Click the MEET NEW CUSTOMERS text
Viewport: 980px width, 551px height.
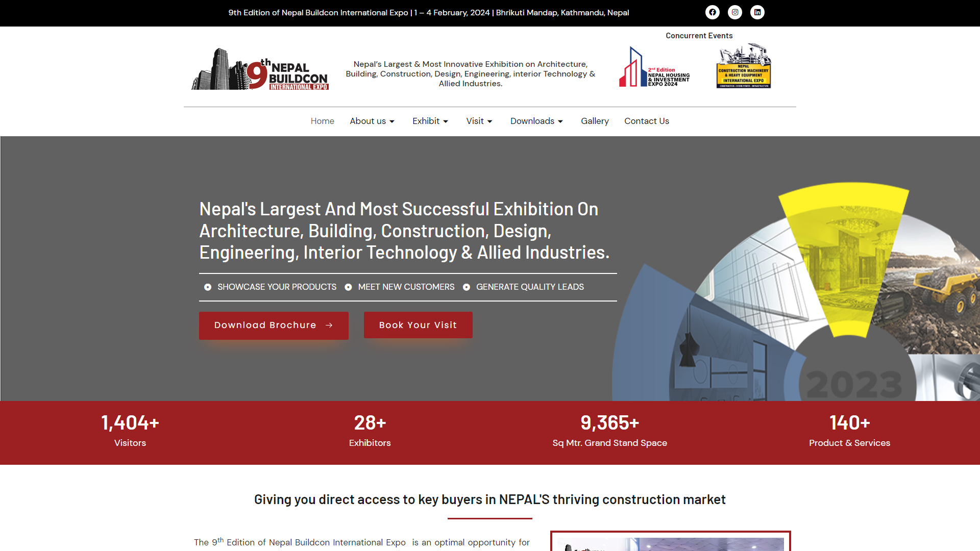(x=406, y=287)
